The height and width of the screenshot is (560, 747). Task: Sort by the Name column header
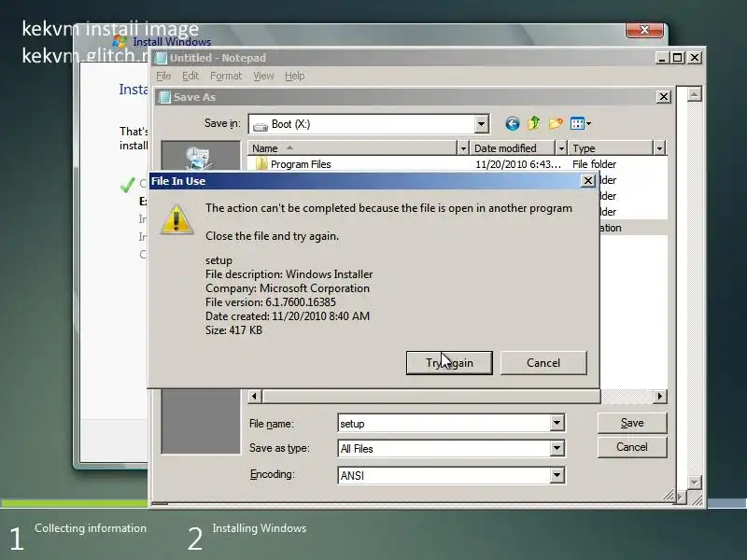point(352,148)
